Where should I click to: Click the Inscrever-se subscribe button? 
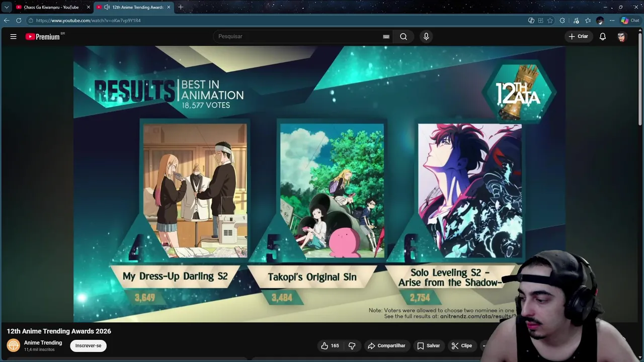click(x=88, y=345)
